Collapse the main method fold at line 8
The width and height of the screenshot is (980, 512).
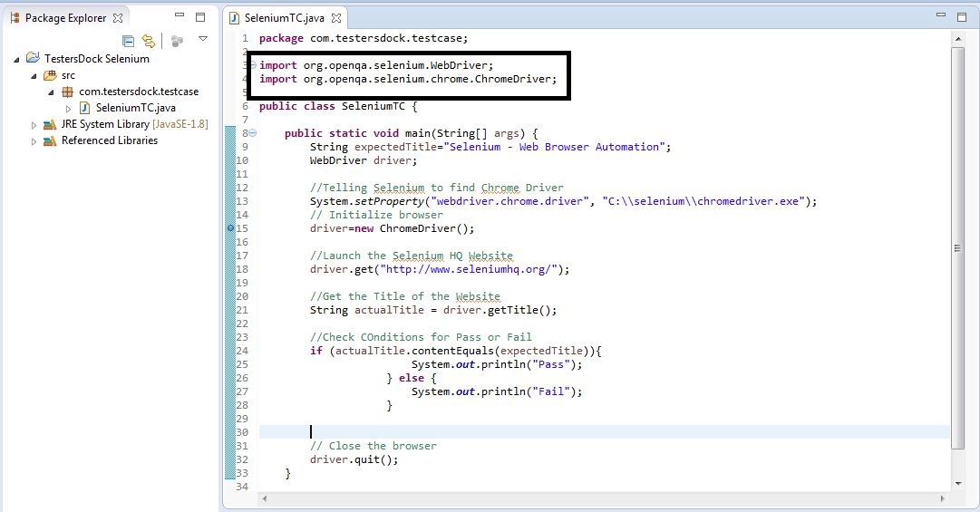pos(253,133)
